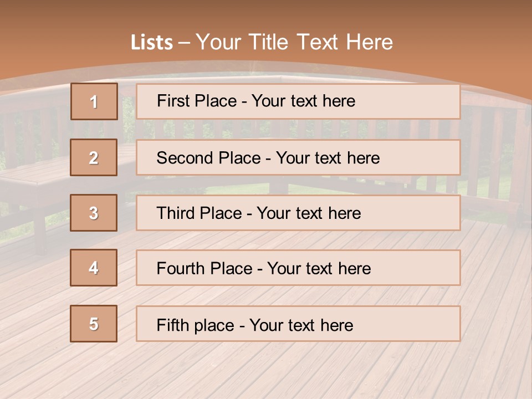Select the 'Your Title Text Here' title text
The height and width of the screenshot is (399, 532).
(x=294, y=42)
